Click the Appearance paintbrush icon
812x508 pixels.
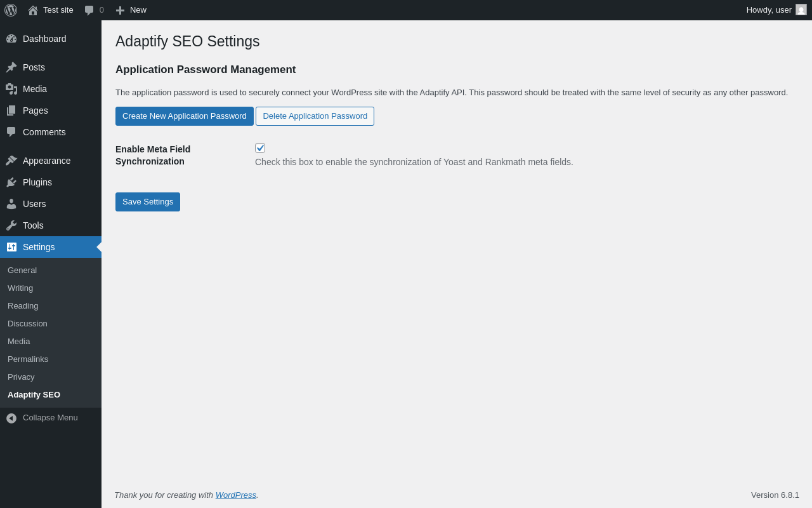click(x=11, y=161)
